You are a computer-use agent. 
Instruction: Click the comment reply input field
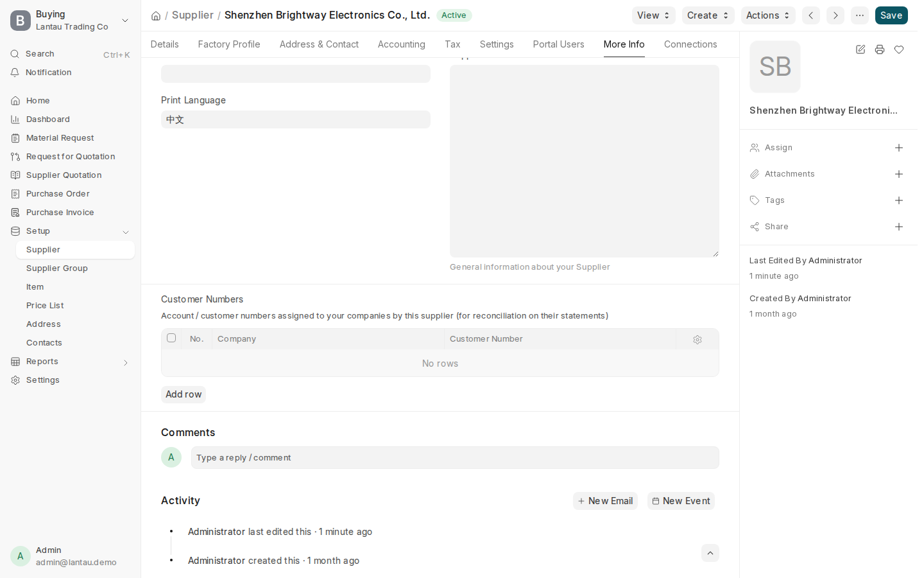click(x=455, y=458)
